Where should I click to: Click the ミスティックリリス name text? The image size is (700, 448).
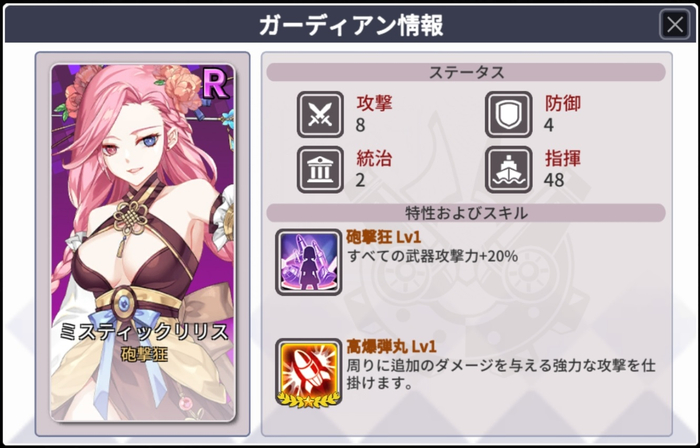point(144,332)
